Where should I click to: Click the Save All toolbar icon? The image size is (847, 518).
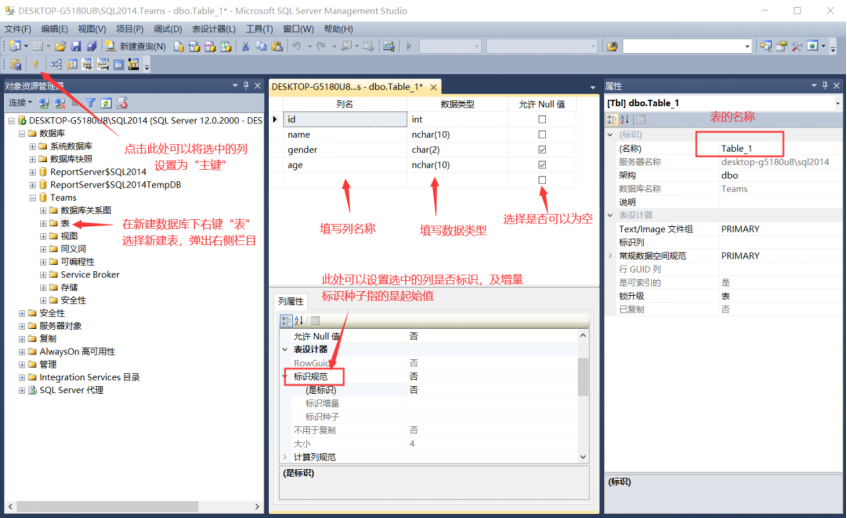[x=92, y=46]
